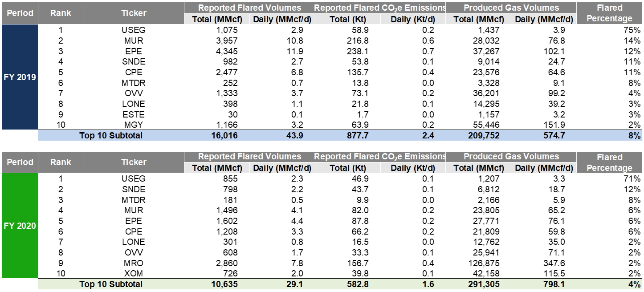Click MGY's daily produced gas 151.9
The height and width of the screenshot is (292, 644).
[555, 125]
